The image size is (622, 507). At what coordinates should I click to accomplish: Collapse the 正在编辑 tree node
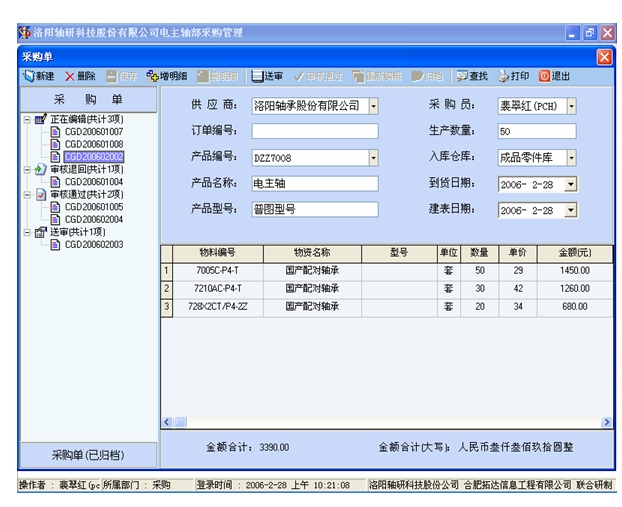(x=26, y=119)
